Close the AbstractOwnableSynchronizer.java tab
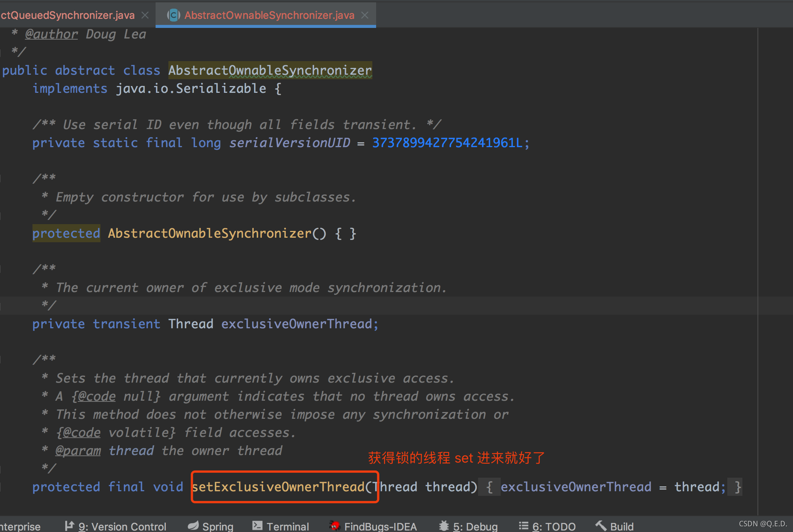The height and width of the screenshot is (532, 793). coord(365,15)
